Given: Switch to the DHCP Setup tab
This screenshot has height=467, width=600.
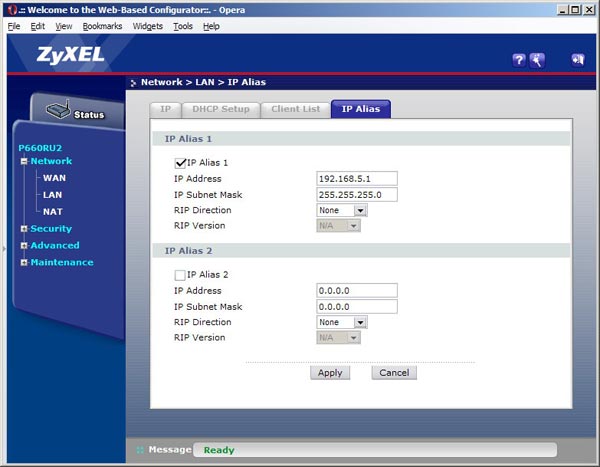Looking at the screenshot, I should coord(221,110).
